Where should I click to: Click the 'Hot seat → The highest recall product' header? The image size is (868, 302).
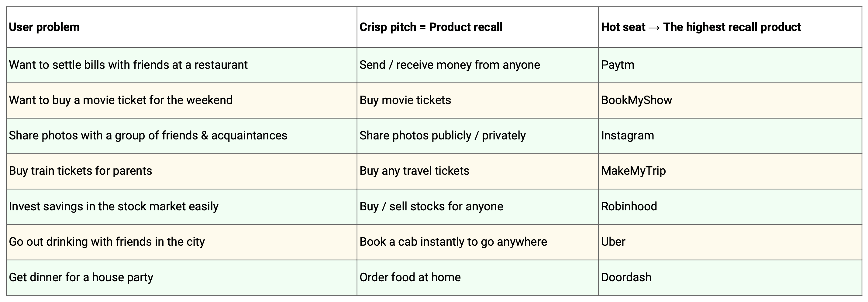(730, 27)
